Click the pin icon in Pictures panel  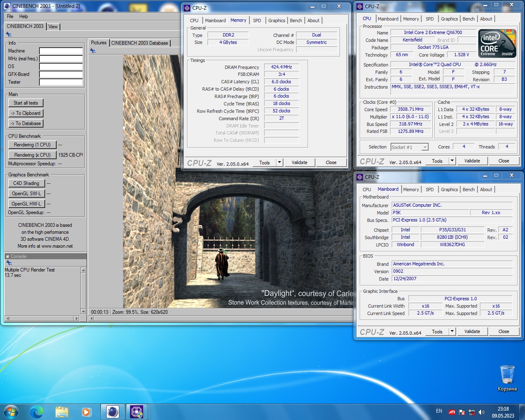point(93,51)
